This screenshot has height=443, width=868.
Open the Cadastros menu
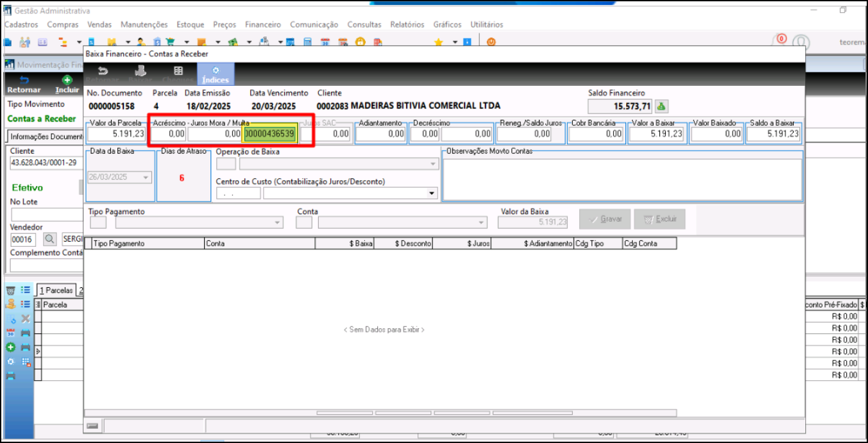click(x=21, y=24)
